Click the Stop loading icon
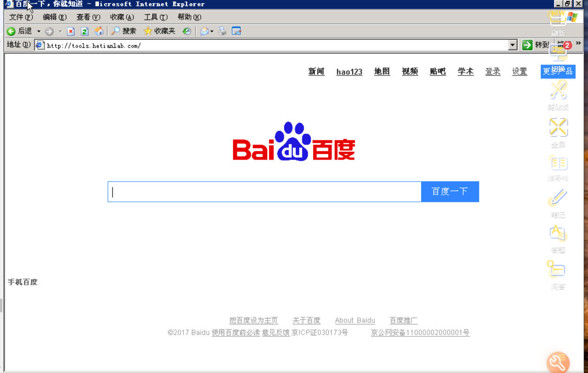 (x=71, y=31)
